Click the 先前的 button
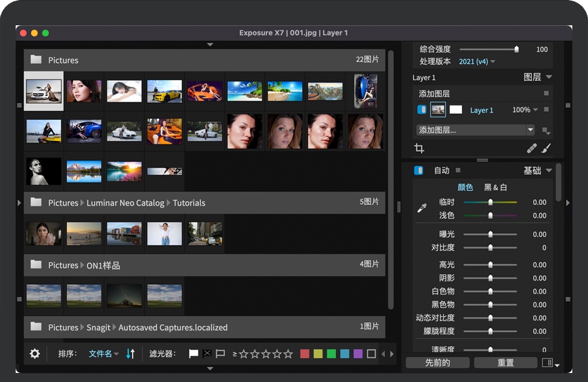The height and width of the screenshot is (382, 588). pos(438,363)
